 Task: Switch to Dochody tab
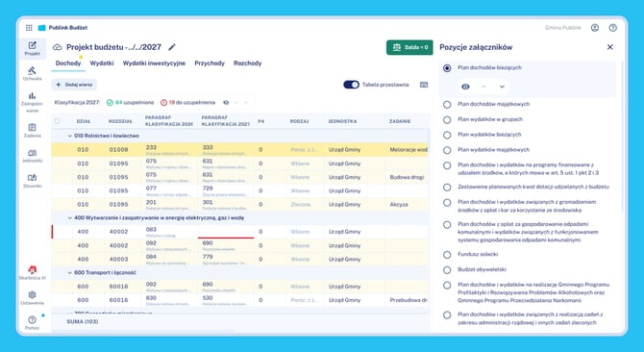[68, 63]
